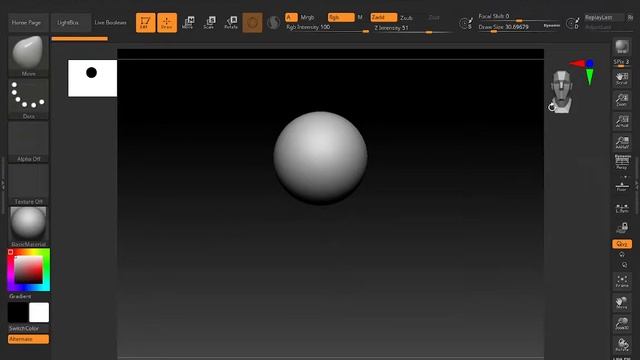Click the lock camera icon
The height and width of the screenshot is (360, 640).
tap(622, 228)
